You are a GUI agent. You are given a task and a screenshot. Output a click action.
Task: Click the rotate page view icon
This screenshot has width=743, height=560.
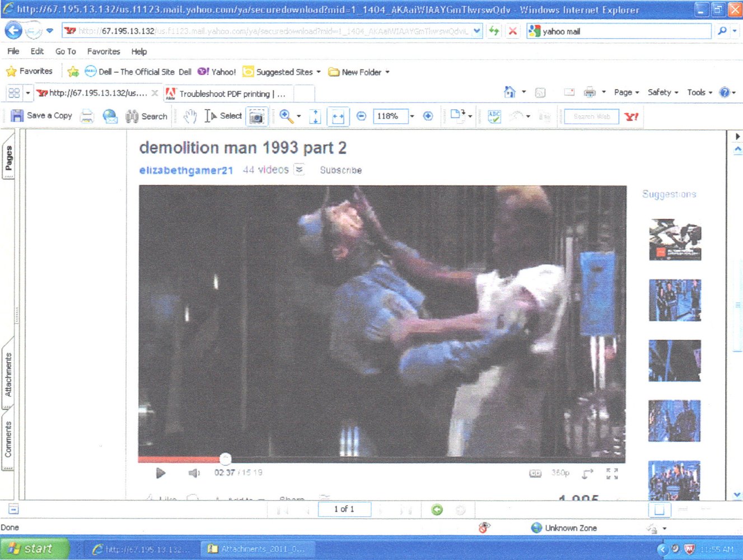tap(457, 116)
